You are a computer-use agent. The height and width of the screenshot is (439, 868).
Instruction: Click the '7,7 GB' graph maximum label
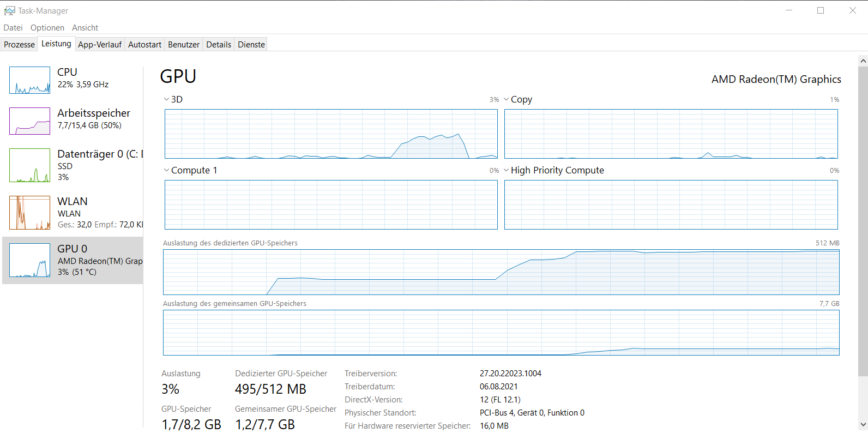click(x=829, y=304)
